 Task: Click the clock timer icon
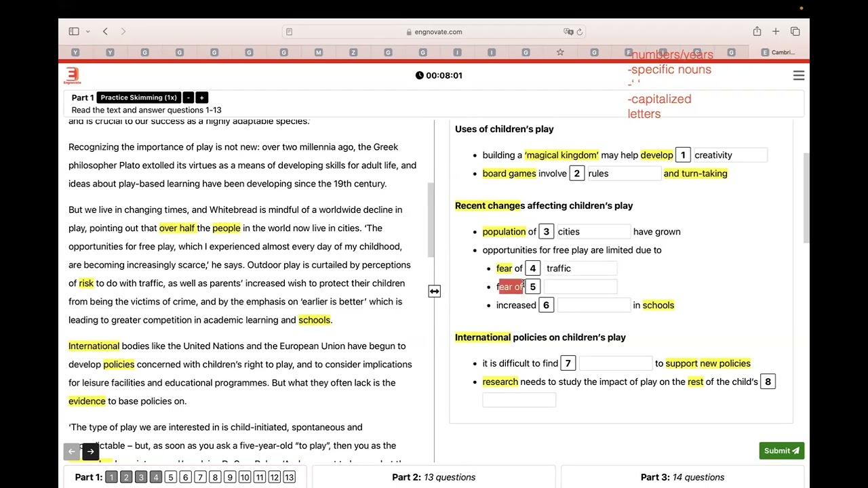tap(420, 75)
